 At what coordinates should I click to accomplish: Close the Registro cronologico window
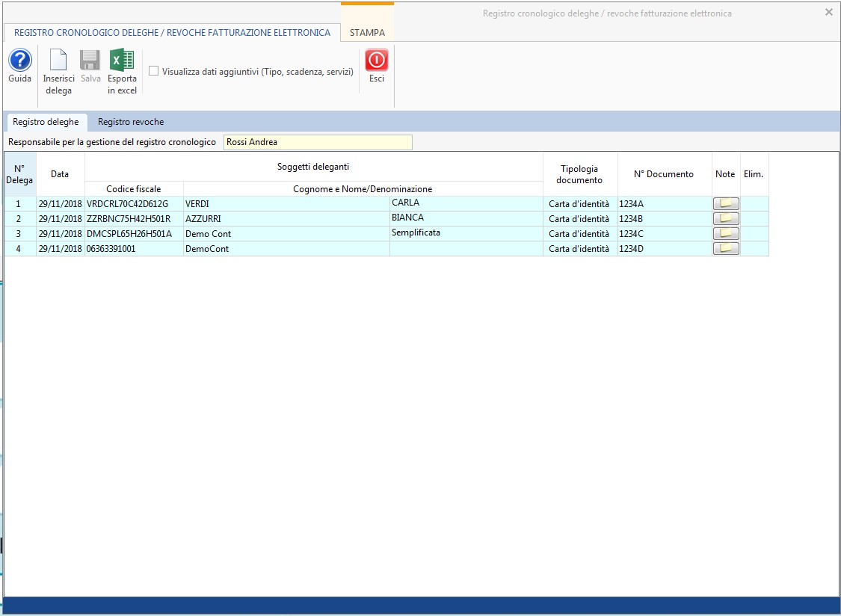pyautogui.click(x=828, y=13)
